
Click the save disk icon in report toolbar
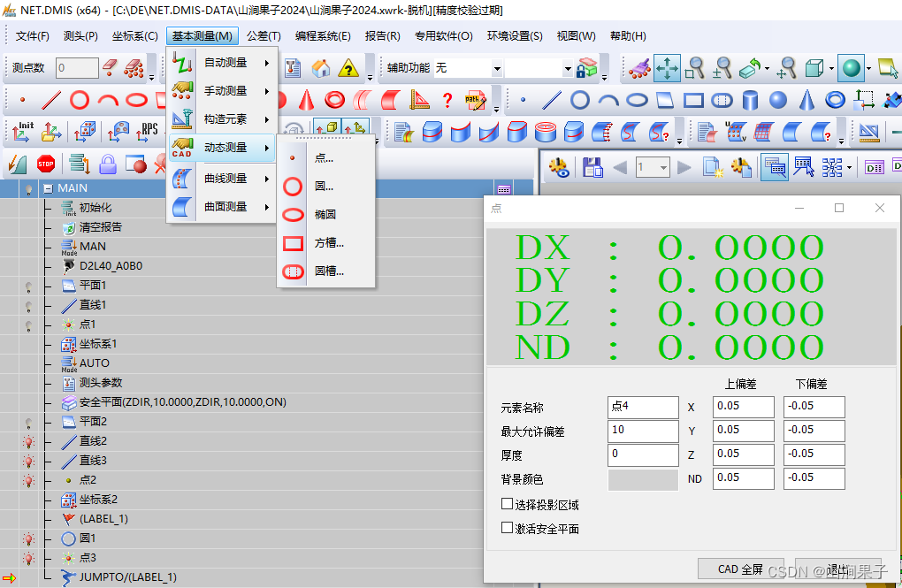point(592,167)
